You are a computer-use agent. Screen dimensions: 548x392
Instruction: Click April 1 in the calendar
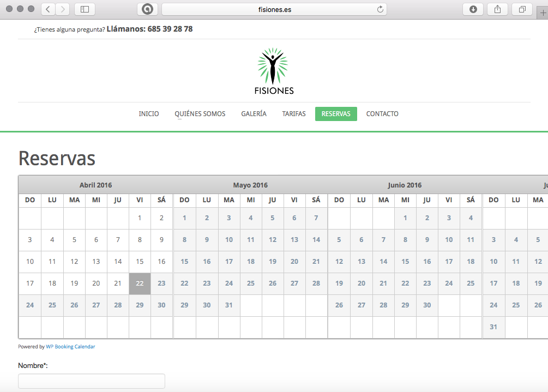pos(140,218)
